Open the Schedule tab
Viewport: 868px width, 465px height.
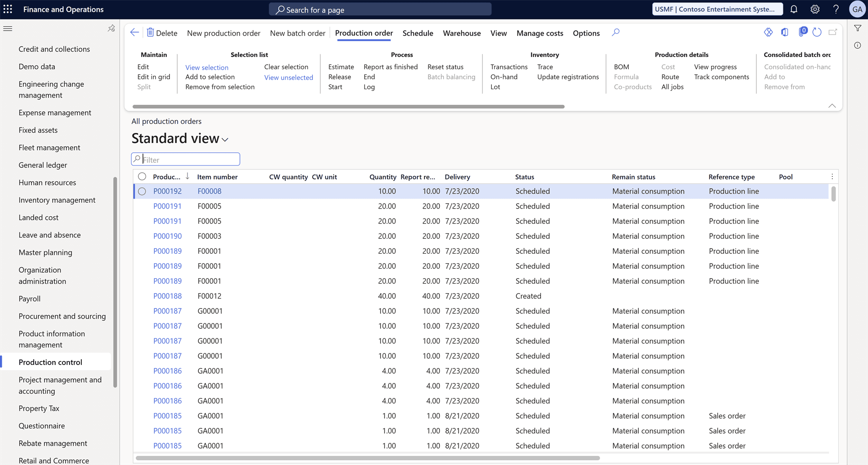coord(418,33)
